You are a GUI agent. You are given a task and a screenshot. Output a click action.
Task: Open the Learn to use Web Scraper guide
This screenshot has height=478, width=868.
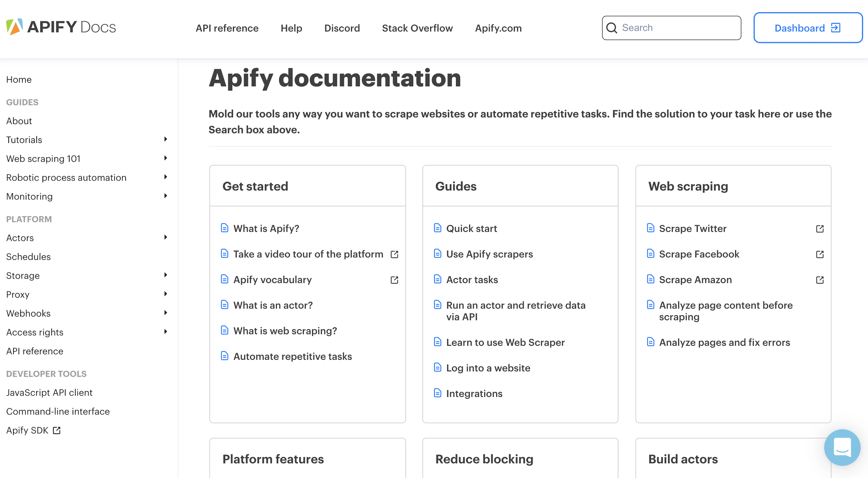tap(505, 342)
